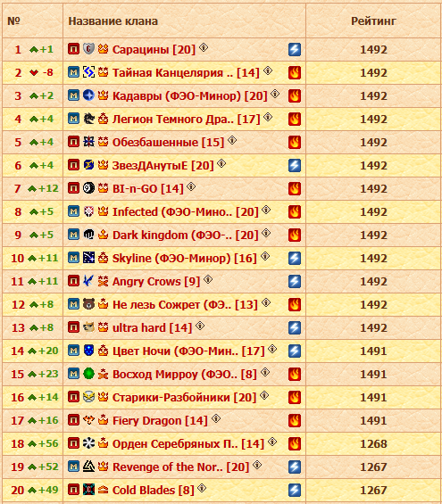Click the blue M badge in Infected row
The image size is (442, 504).
click(x=73, y=211)
